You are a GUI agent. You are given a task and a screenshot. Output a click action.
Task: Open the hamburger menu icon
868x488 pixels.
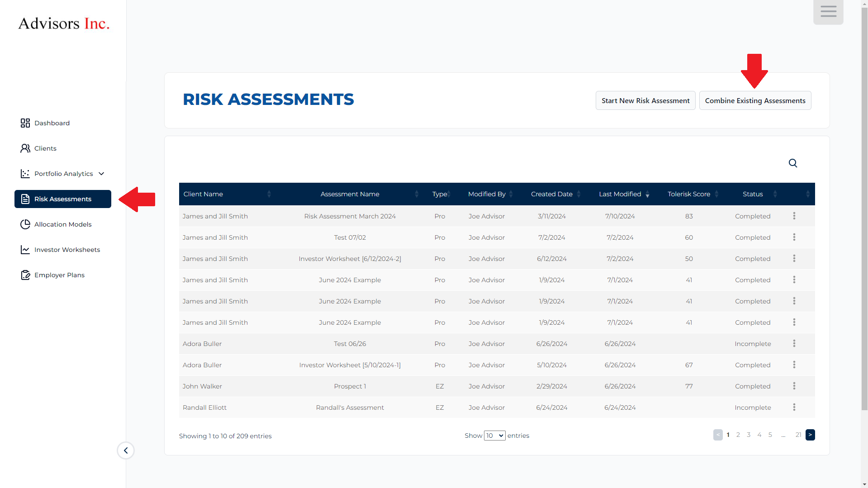point(828,12)
